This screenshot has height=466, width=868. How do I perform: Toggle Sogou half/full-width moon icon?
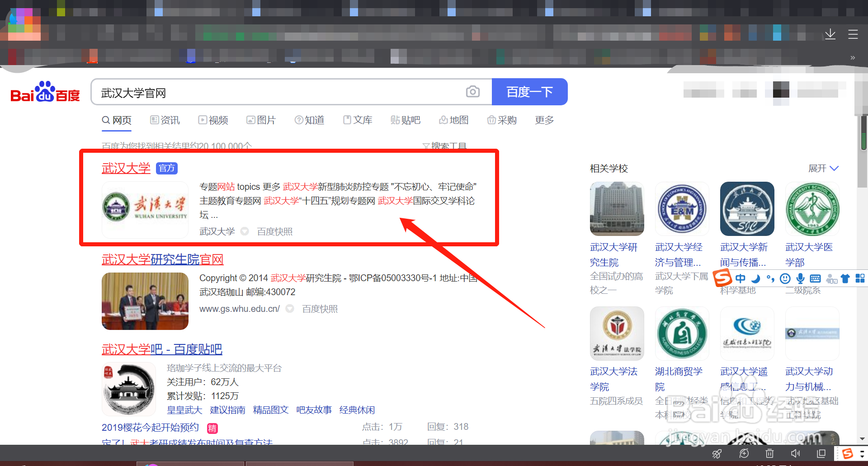[755, 278]
